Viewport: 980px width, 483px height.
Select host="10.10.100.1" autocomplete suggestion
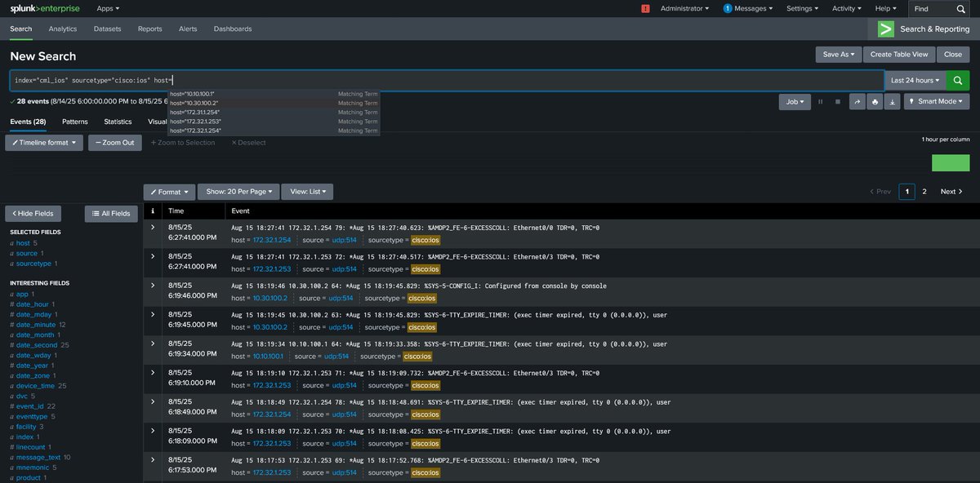(274, 94)
